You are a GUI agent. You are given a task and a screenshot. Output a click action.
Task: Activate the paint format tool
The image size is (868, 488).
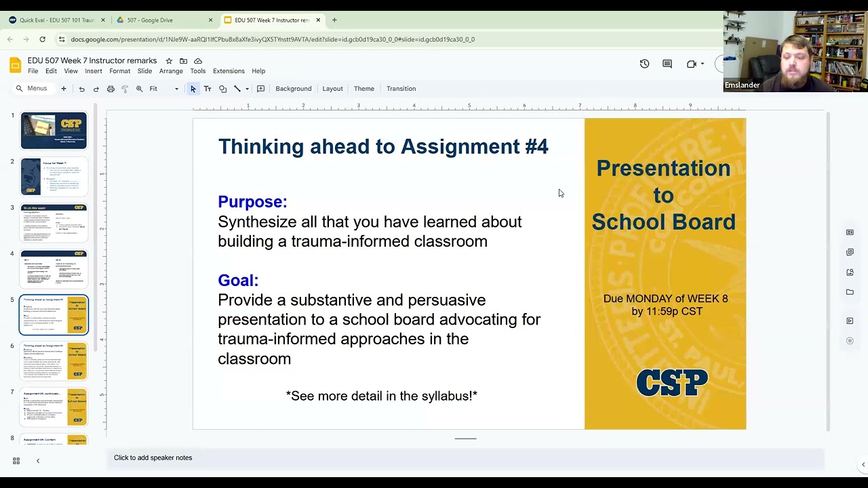point(125,89)
